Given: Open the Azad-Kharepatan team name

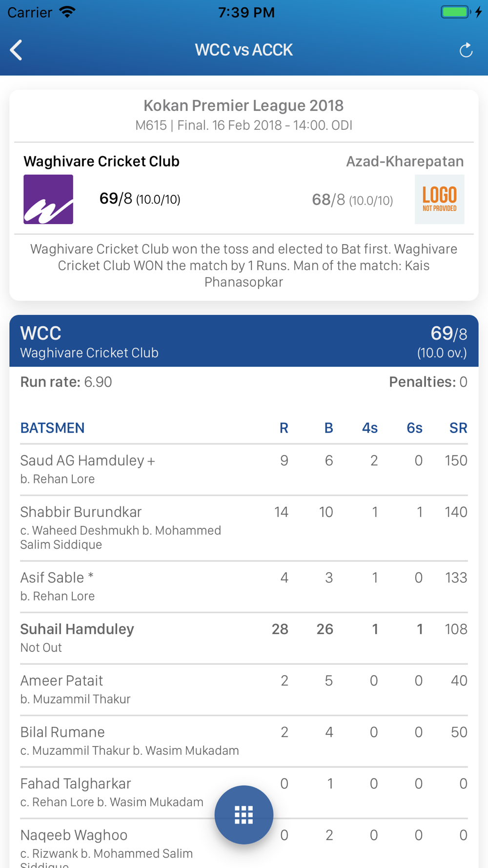Looking at the screenshot, I should click(405, 161).
